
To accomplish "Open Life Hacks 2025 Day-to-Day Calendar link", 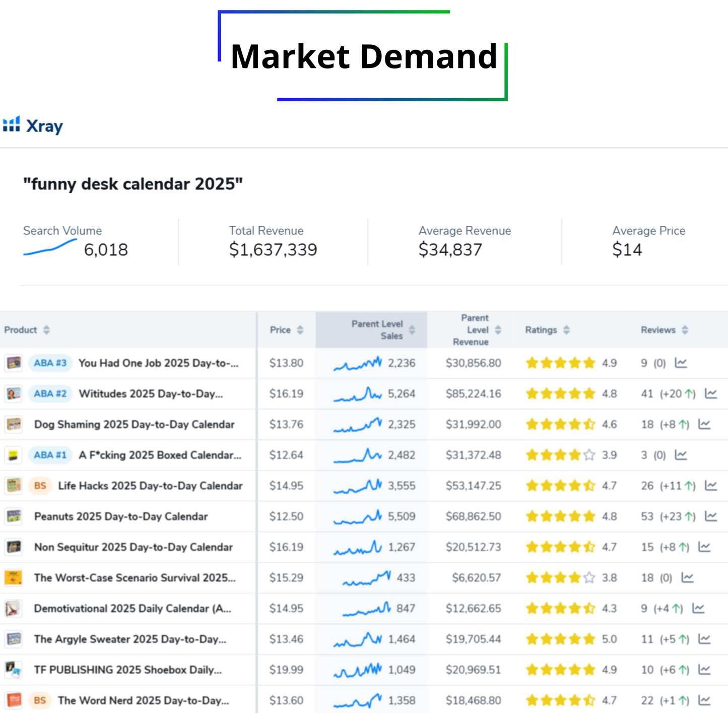I will [150, 486].
